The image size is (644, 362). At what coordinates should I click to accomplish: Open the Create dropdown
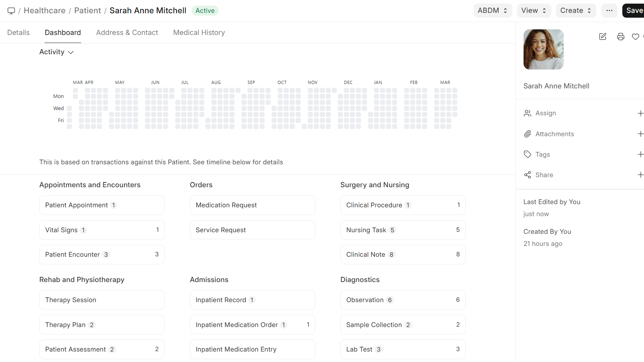point(576,10)
